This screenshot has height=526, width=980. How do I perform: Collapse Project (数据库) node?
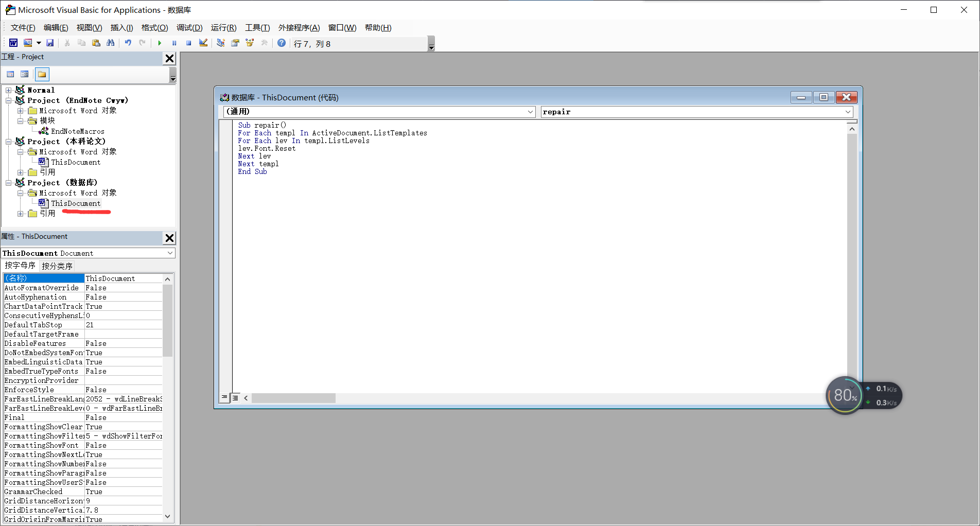(x=8, y=183)
